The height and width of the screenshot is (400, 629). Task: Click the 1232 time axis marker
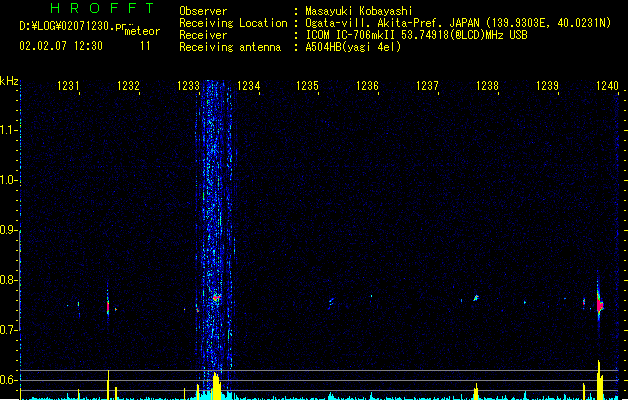pyautogui.click(x=128, y=85)
